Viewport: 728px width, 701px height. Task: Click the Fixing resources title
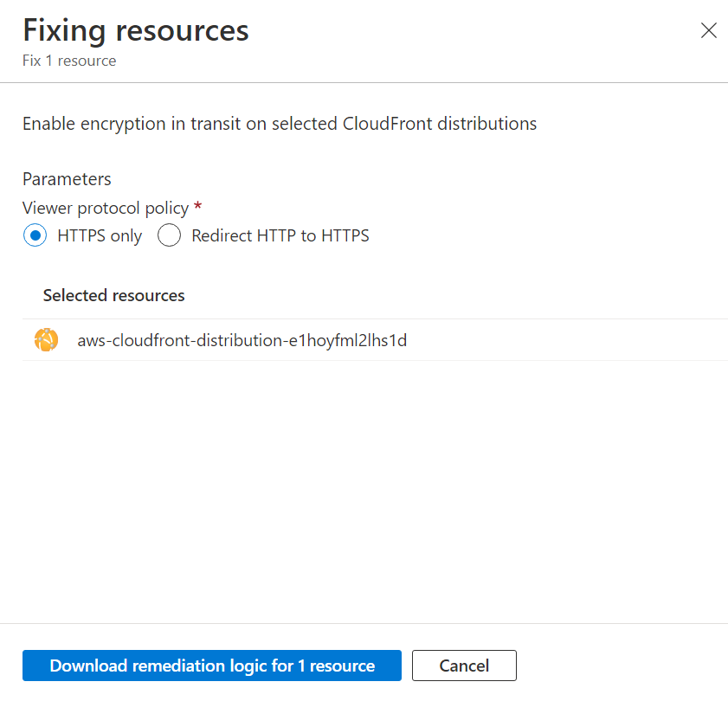click(x=136, y=30)
